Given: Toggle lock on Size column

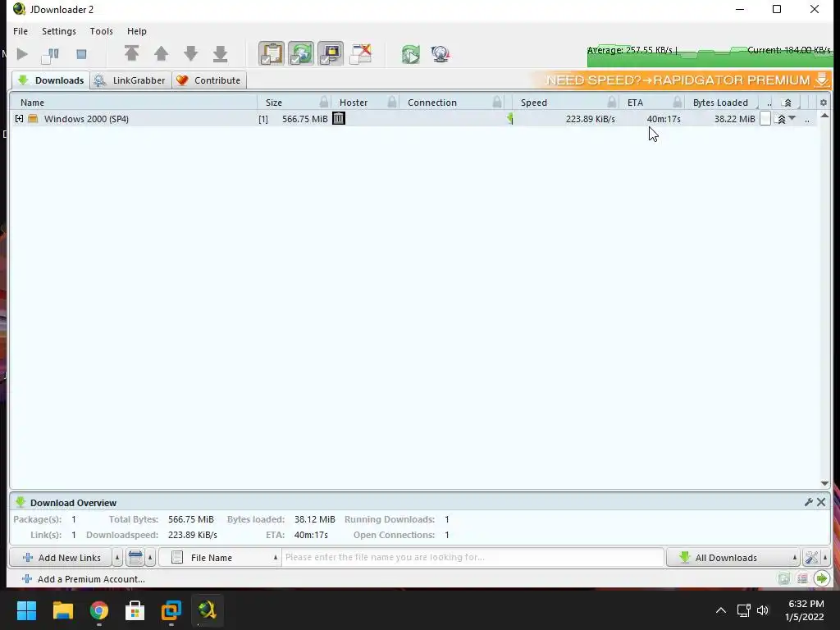Looking at the screenshot, I should 323,102.
